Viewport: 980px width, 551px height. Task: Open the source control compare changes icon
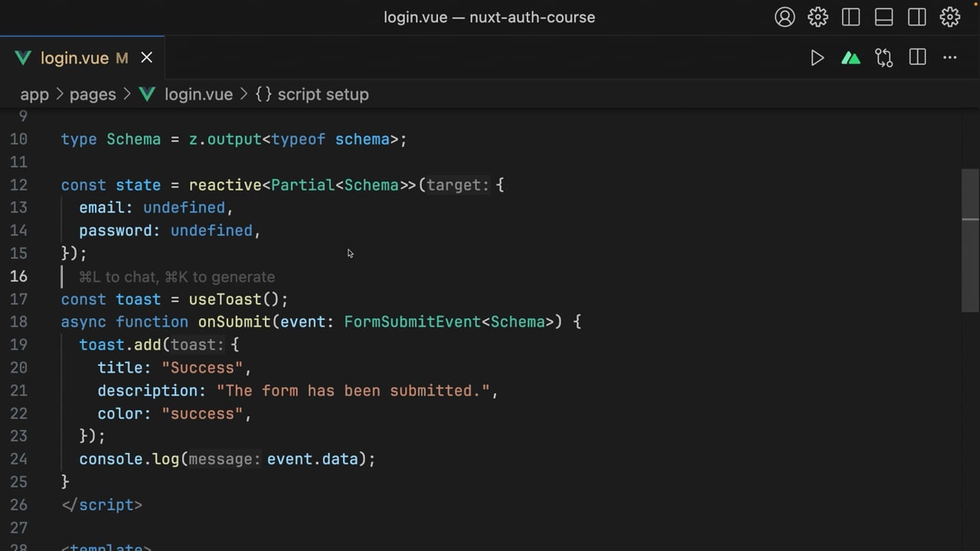click(884, 58)
